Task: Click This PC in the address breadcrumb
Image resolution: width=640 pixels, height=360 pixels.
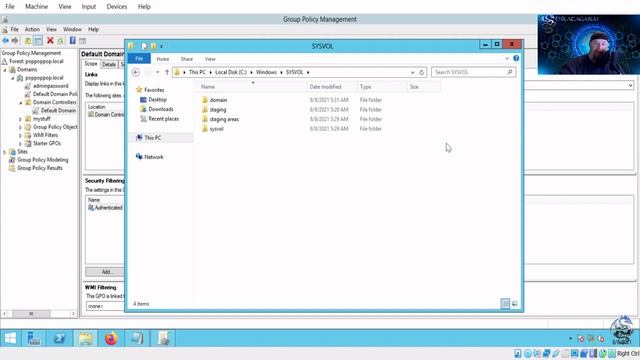Action: click(x=197, y=72)
